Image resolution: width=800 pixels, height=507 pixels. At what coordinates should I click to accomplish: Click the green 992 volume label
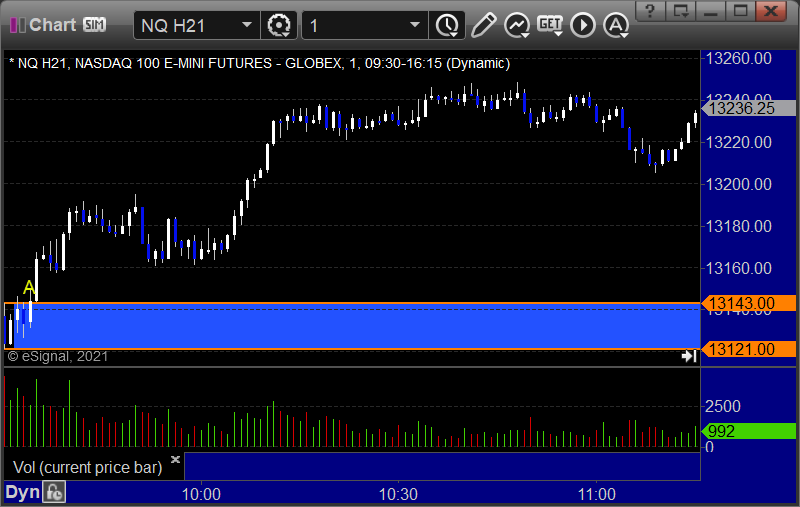(748, 432)
